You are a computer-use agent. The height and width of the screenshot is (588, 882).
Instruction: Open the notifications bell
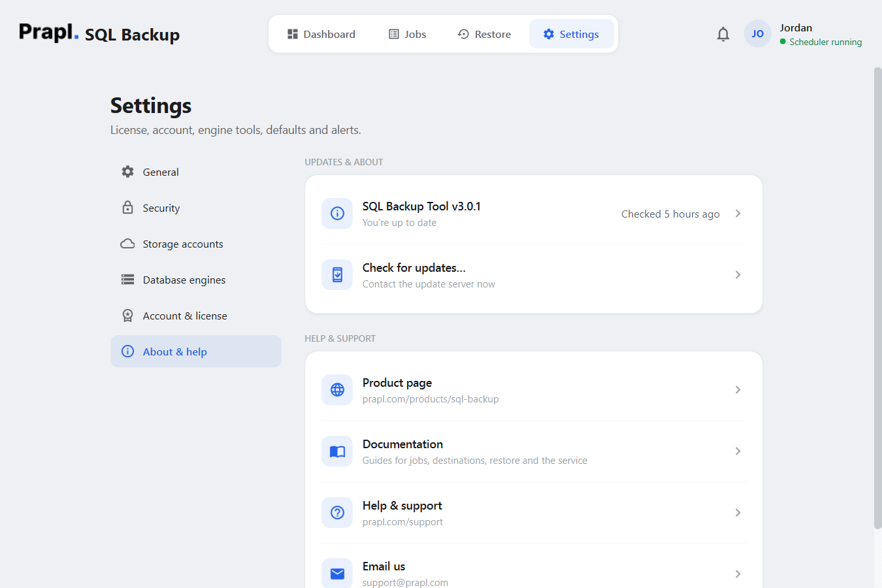tap(723, 34)
